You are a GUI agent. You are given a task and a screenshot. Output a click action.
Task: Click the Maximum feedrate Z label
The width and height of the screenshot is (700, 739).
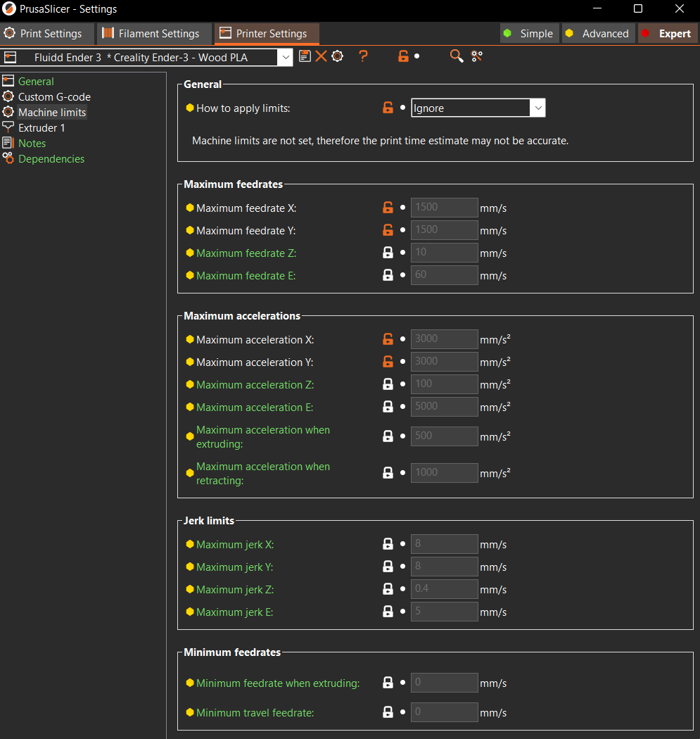[x=246, y=253]
